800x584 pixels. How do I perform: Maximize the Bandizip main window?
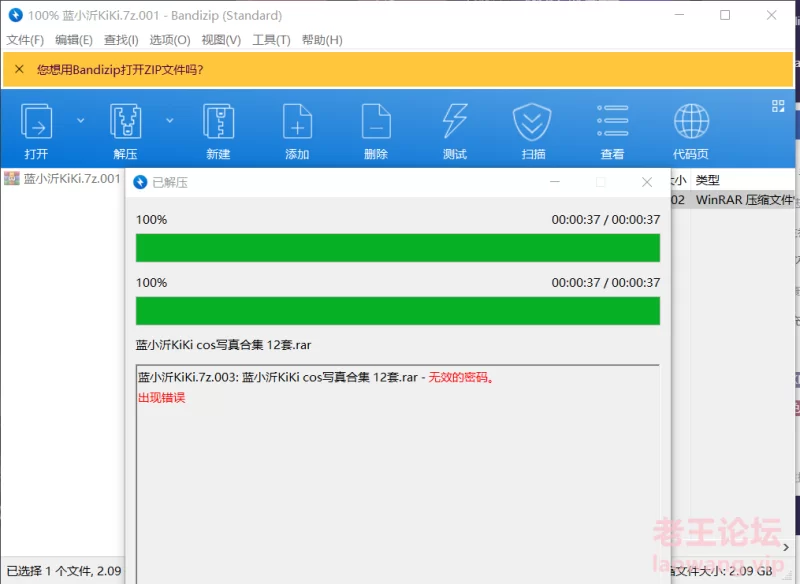[x=724, y=15]
